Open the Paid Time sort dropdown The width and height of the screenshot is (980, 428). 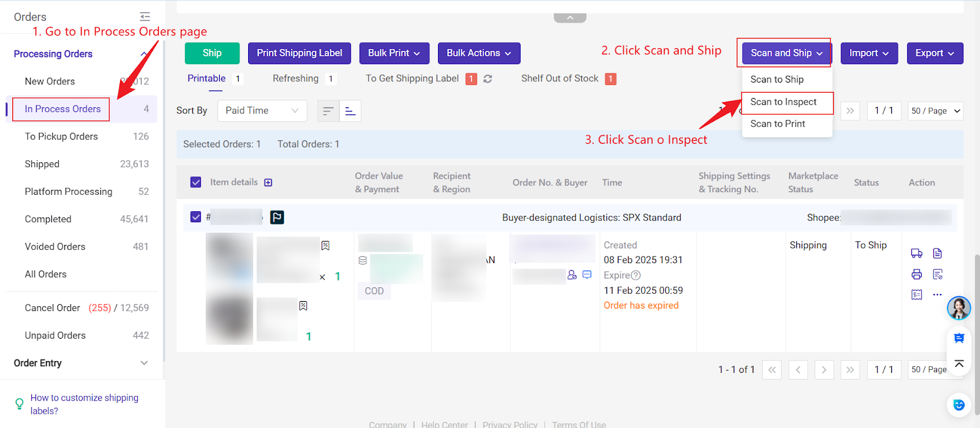262,111
